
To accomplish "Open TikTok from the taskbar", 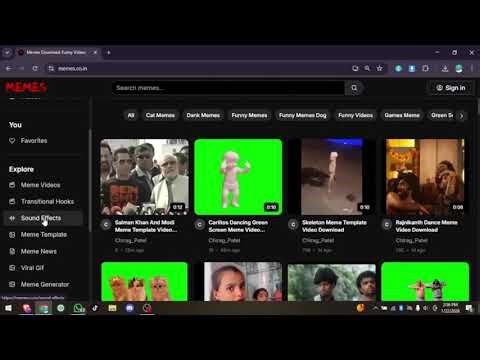I will pos(95,308).
